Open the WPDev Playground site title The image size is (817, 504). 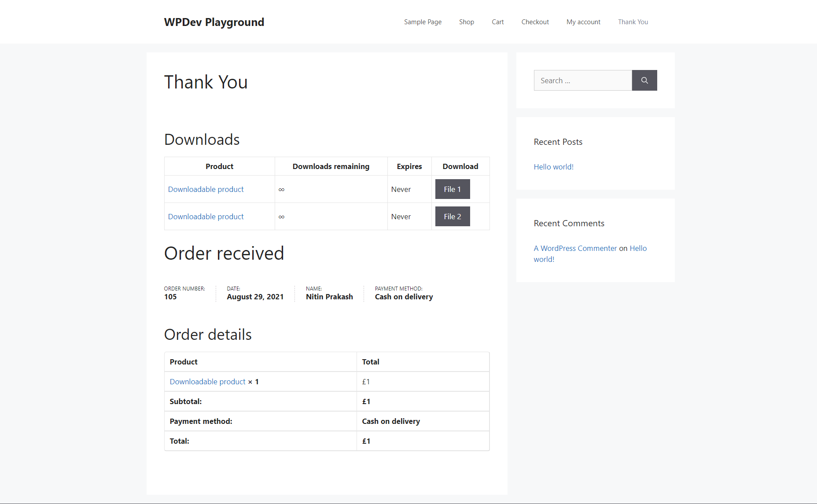pos(214,22)
